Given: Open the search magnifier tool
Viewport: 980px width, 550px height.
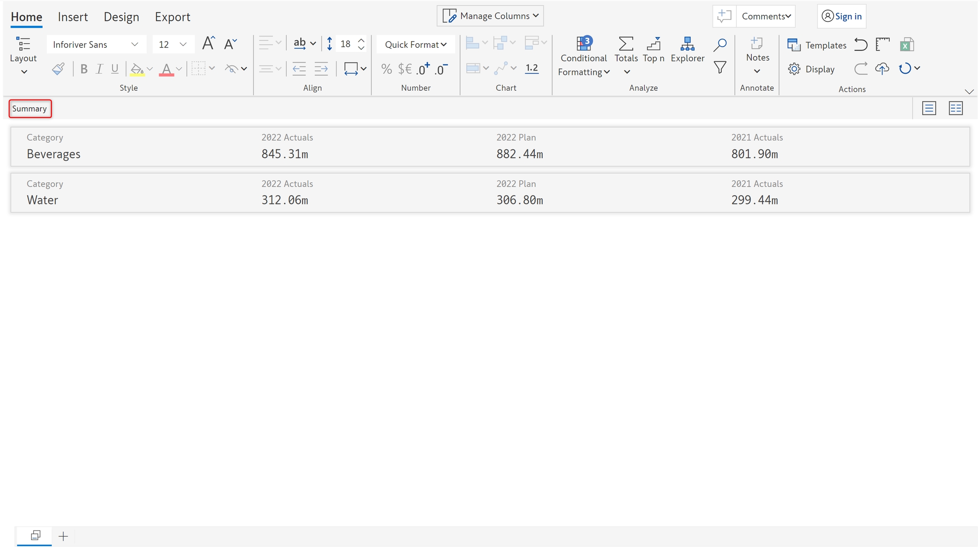Looking at the screenshot, I should (720, 44).
